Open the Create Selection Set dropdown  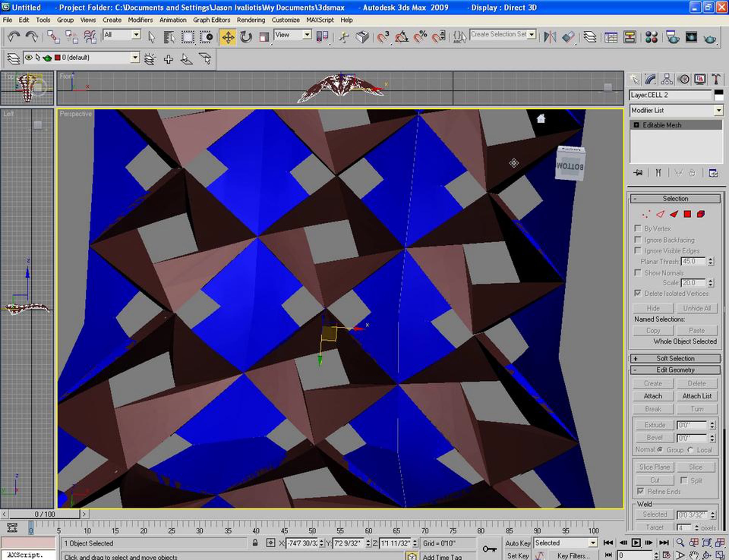click(532, 34)
